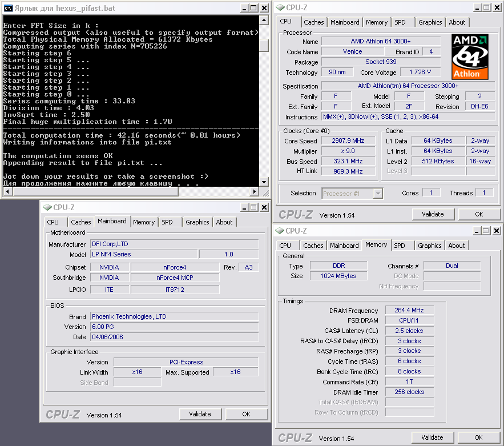This screenshot has height=446, width=504.
Task: Click the console horizontal scrollbar thumb
Action: tap(95, 192)
